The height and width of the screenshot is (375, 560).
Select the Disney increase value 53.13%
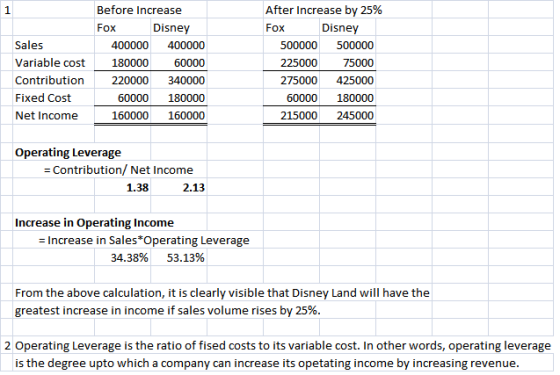pyautogui.click(x=186, y=258)
